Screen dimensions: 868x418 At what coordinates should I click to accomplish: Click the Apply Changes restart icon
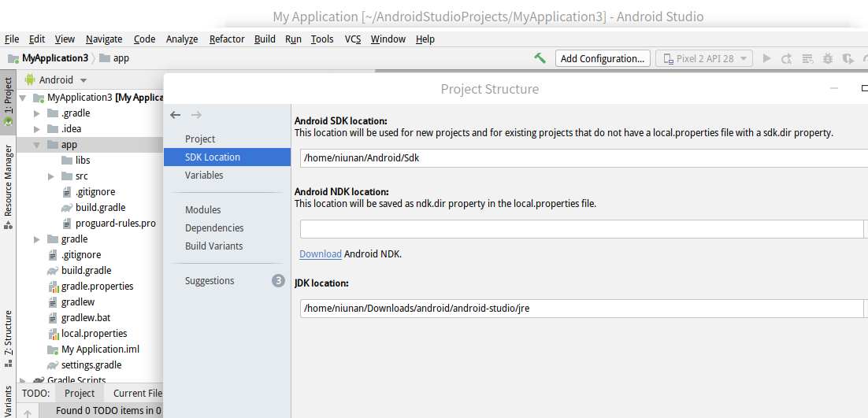(787, 58)
